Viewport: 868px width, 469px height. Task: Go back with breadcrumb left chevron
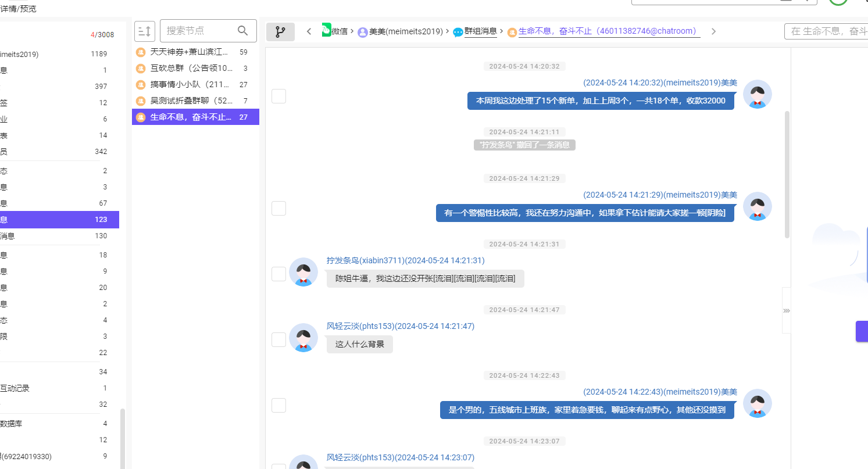(x=309, y=32)
